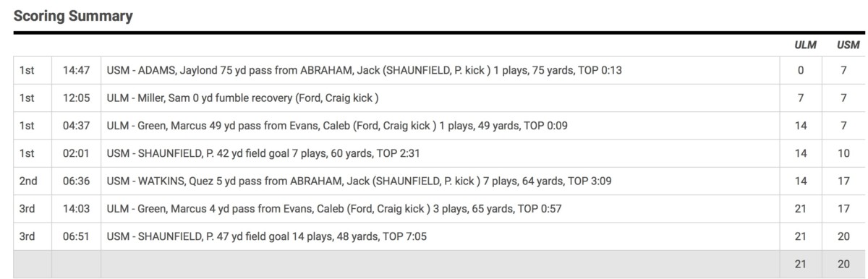The width and height of the screenshot is (868, 279).
Task: Click the 14:03 time cell
Action: pos(76,209)
